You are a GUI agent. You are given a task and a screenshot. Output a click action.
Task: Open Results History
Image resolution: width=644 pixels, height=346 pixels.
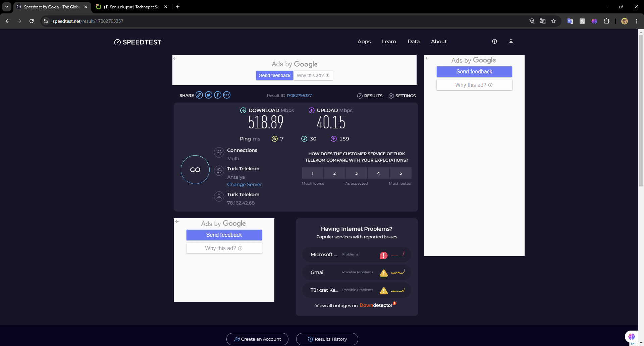(x=327, y=339)
